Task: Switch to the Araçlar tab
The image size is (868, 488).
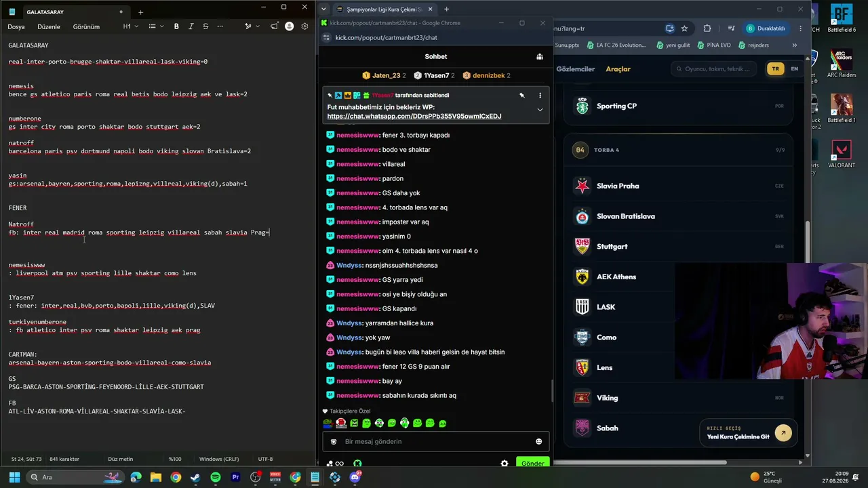Action: [618, 69]
